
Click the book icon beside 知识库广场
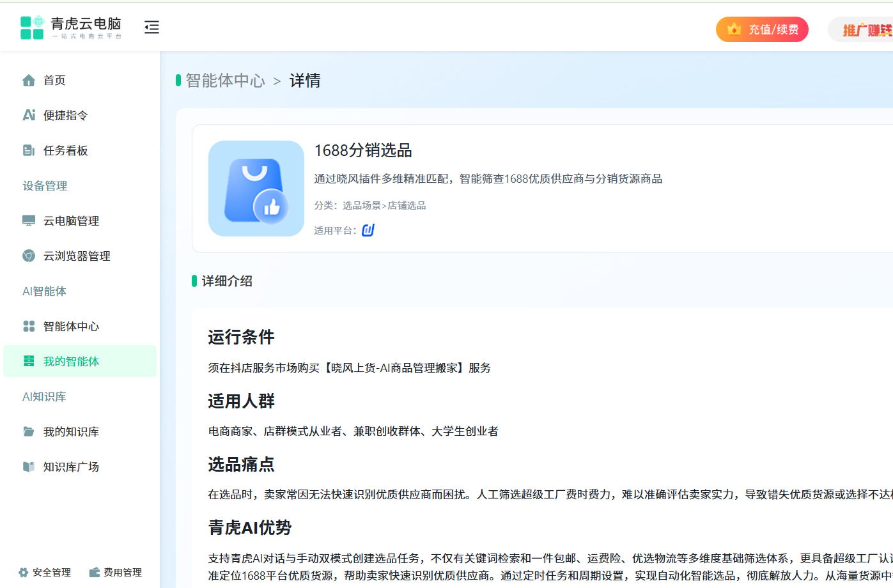coord(29,467)
